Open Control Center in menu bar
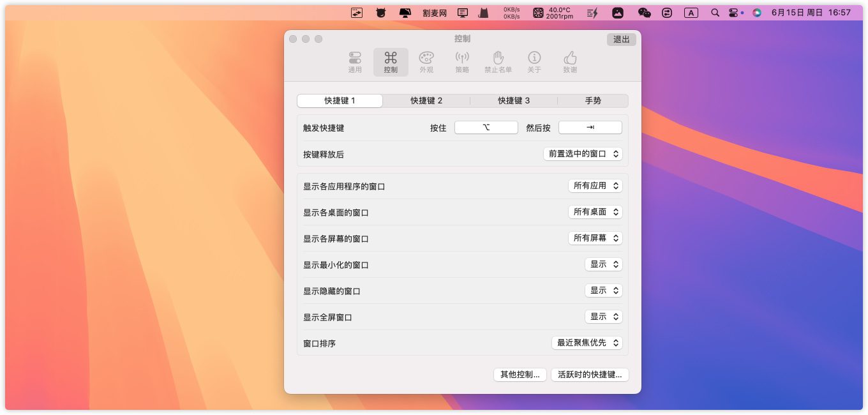Screen dimensions: 868x415 733,12
